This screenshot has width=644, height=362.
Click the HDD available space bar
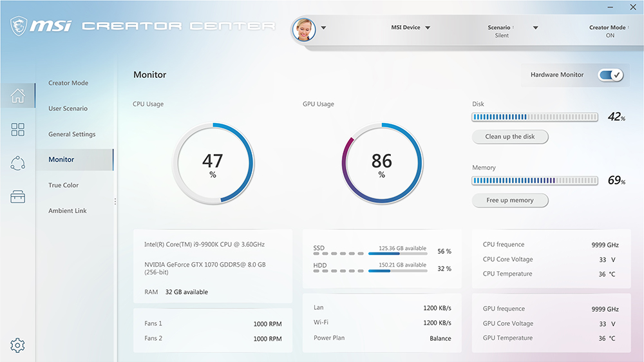tap(397, 271)
